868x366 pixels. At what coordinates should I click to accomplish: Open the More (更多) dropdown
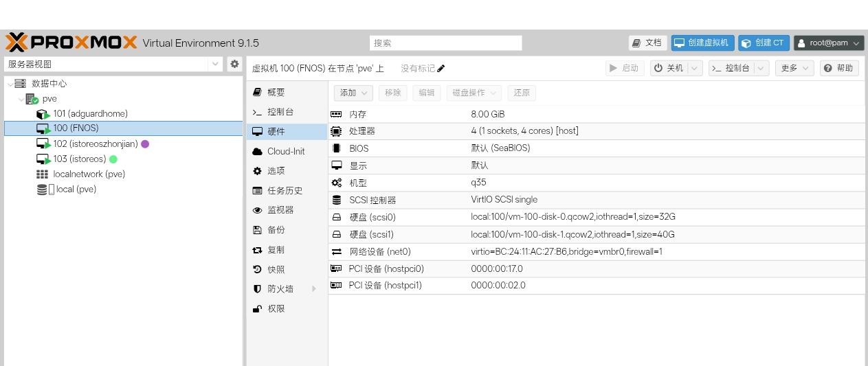click(x=794, y=68)
